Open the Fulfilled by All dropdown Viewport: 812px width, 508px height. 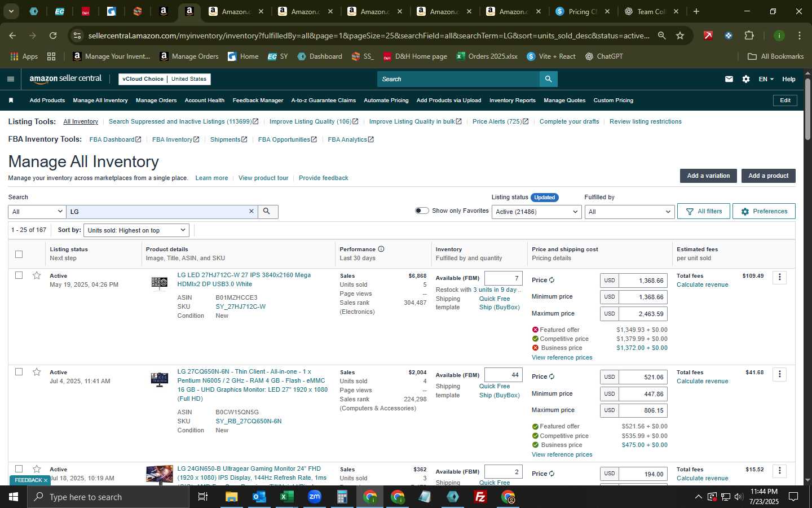[x=629, y=212]
